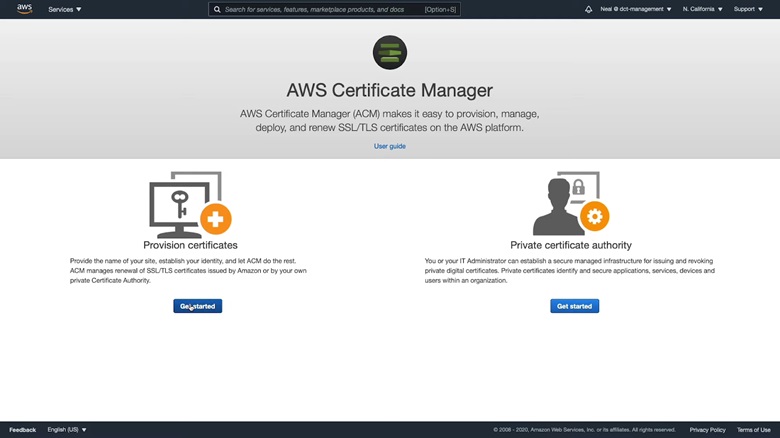The width and height of the screenshot is (780, 438).
Task: Focus the services search field
Action: [x=334, y=9]
